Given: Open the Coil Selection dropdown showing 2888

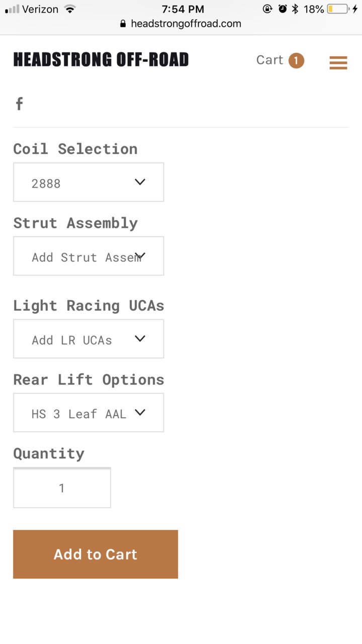Looking at the screenshot, I should tap(88, 182).
